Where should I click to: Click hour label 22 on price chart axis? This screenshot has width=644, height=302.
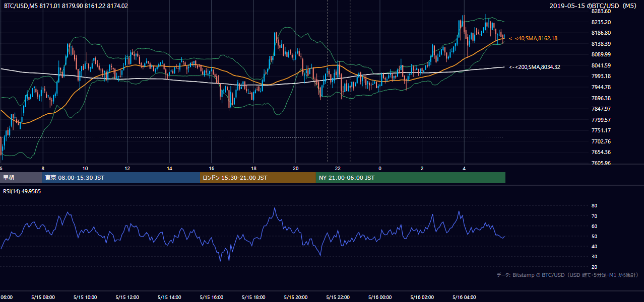pyautogui.click(x=338, y=169)
